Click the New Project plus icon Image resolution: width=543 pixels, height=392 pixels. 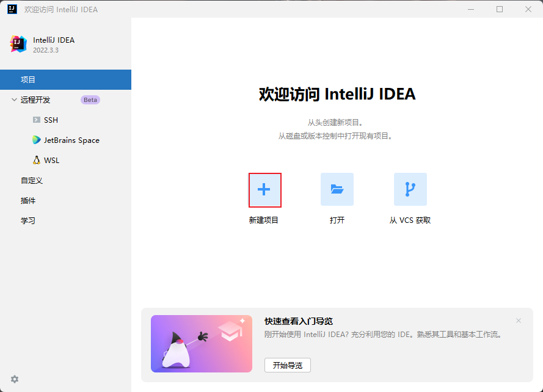[265, 190]
